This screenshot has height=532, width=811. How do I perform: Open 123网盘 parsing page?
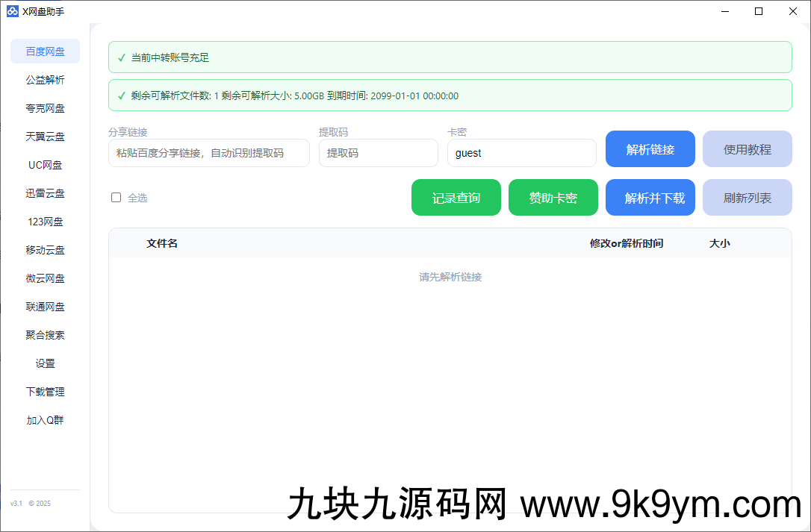coord(45,221)
